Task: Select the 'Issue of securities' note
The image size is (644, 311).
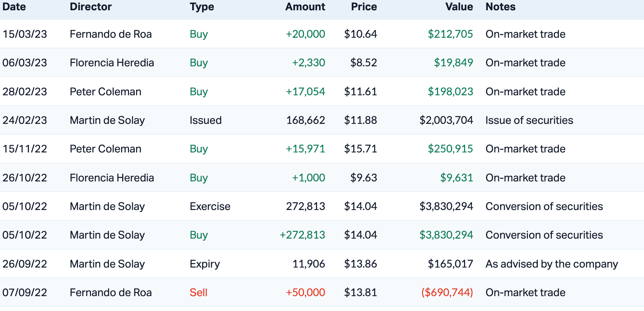Action: point(529,120)
